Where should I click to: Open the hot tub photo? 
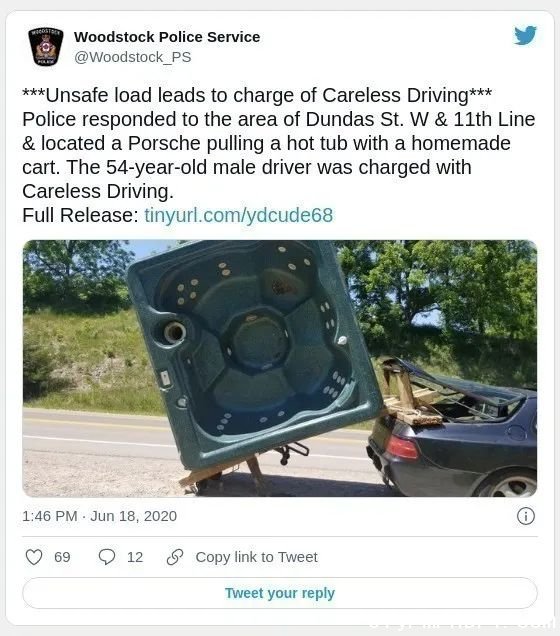280,368
